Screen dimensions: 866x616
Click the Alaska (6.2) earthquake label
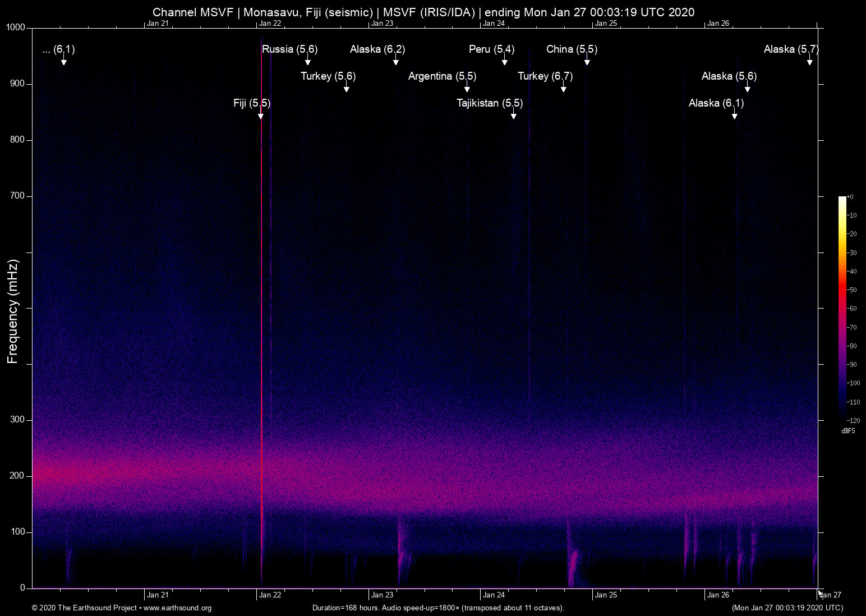pos(377,49)
